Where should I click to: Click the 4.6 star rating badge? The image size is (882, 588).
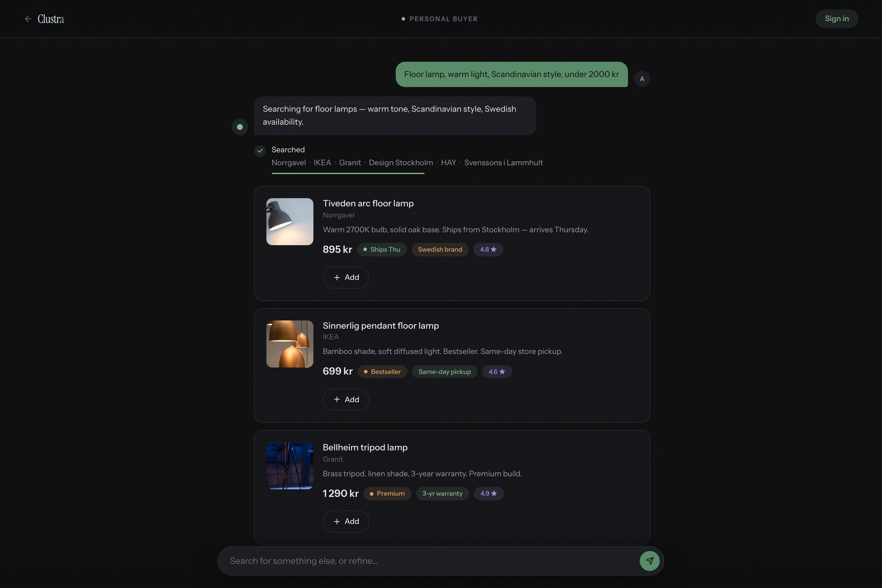point(497,372)
